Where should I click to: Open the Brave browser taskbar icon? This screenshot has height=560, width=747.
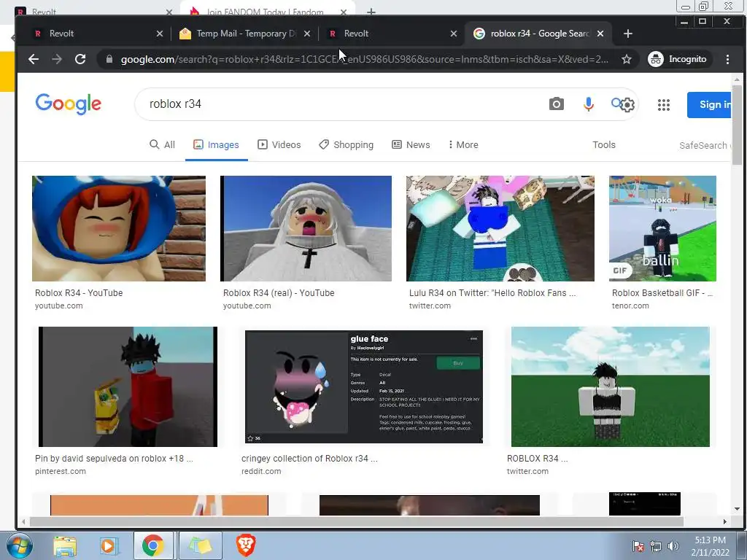246,545
